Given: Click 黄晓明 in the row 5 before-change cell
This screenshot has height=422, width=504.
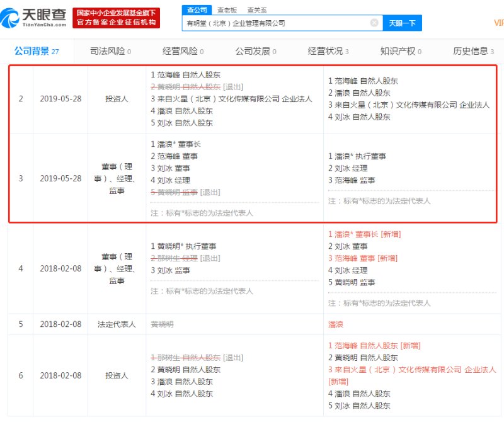Looking at the screenshot, I should (162, 324).
